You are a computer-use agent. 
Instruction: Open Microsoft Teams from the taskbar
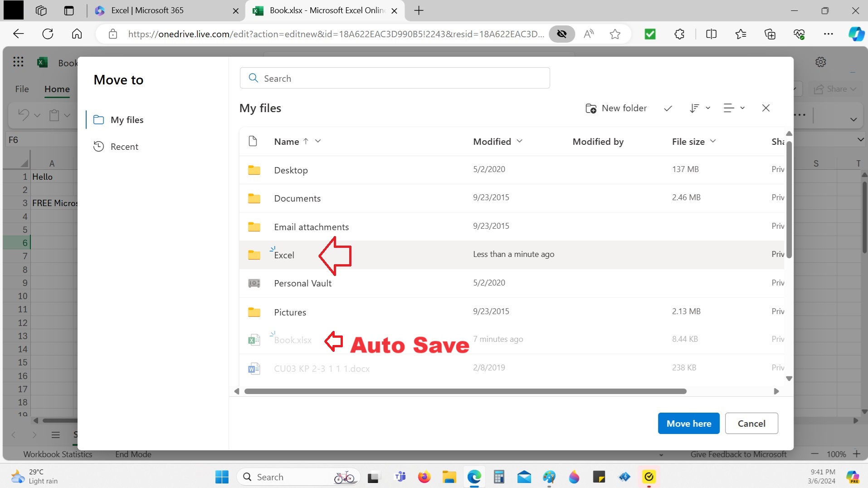click(x=400, y=477)
